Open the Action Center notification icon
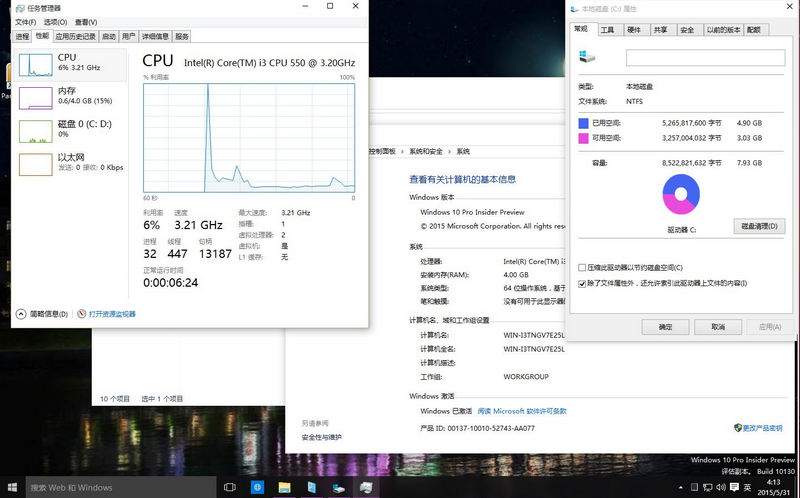The height and width of the screenshot is (498, 800). pyautogui.click(x=734, y=487)
